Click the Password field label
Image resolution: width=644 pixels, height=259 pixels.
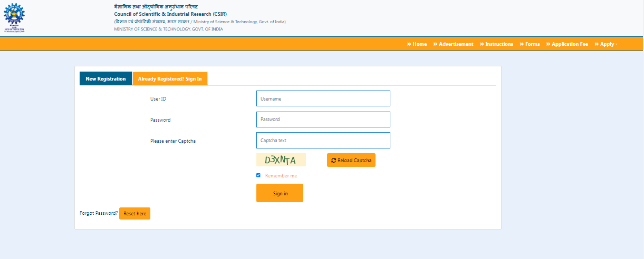pos(160,120)
